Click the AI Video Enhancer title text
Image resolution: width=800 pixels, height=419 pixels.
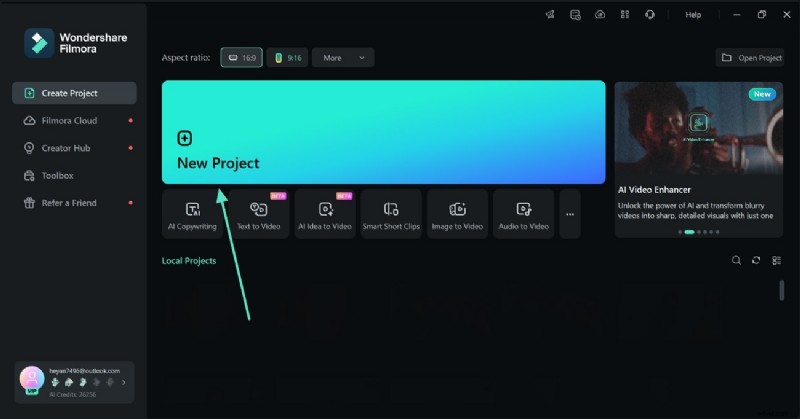point(655,190)
